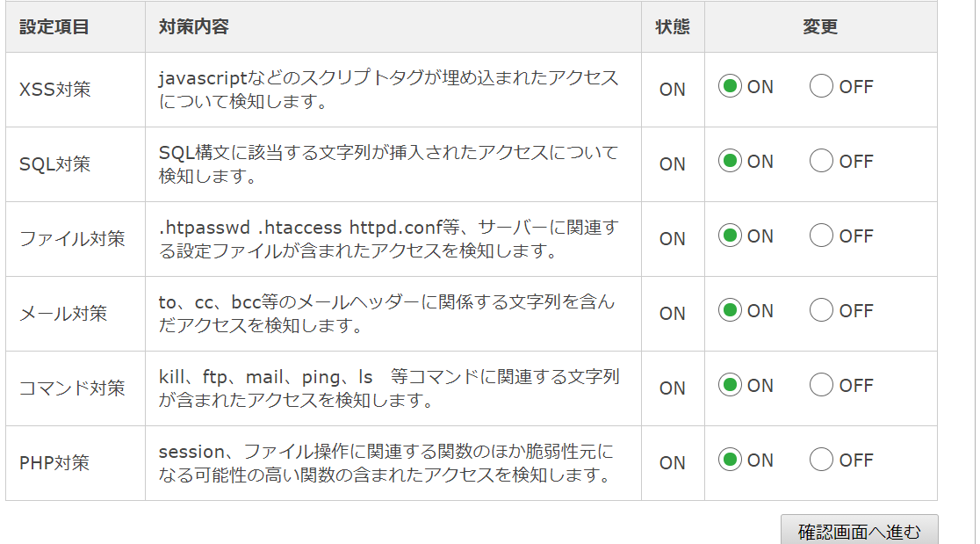Select OFF radio for XSS対策
The height and width of the screenshot is (544, 980).
[x=821, y=86]
